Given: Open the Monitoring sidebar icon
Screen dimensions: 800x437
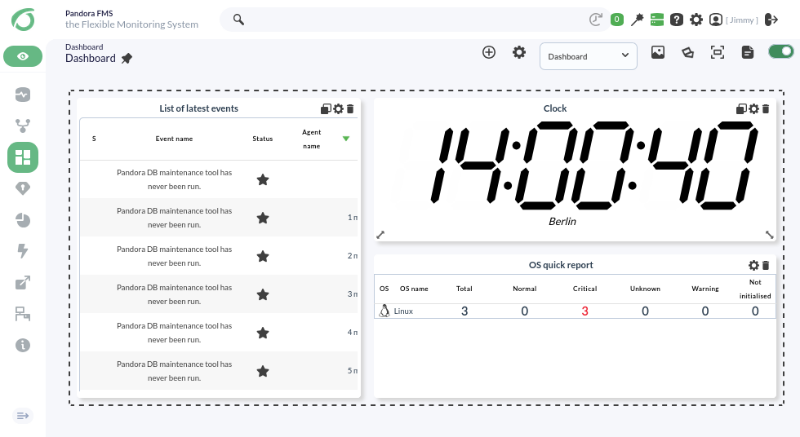Looking at the screenshot, I should 22,94.
